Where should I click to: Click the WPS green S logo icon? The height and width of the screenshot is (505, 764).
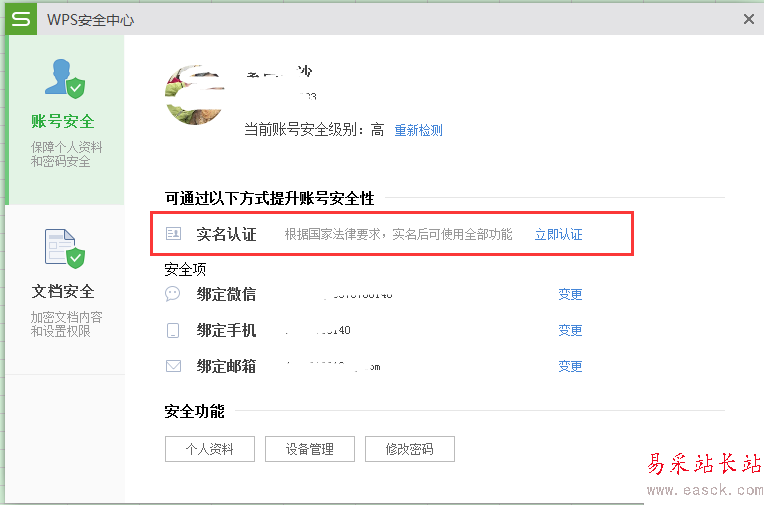click(21, 19)
